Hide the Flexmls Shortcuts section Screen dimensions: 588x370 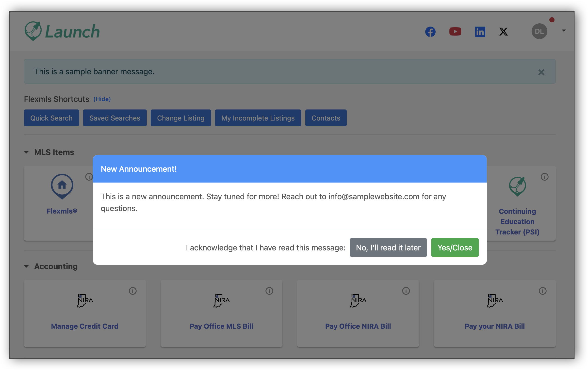coord(102,99)
